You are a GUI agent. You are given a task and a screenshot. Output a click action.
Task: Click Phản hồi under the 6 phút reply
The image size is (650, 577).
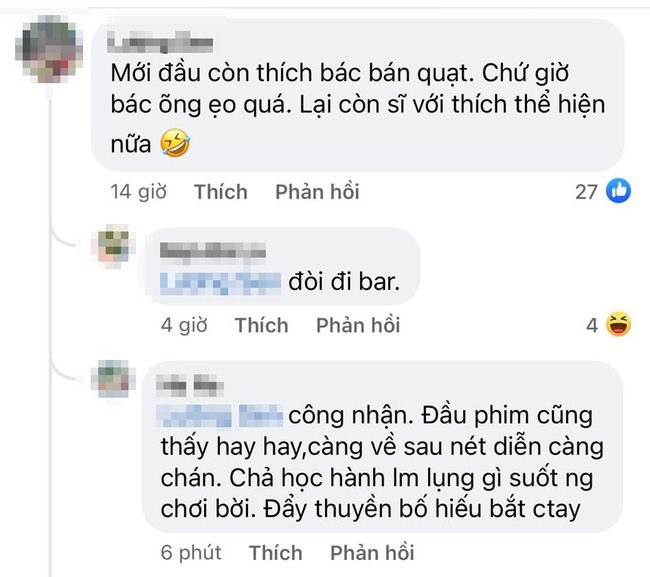[x=372, y=553]
